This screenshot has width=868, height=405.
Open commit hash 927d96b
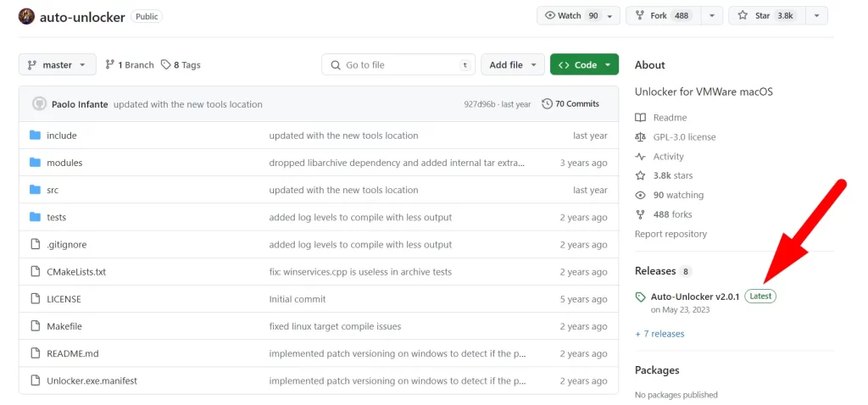tap(481, 104)
